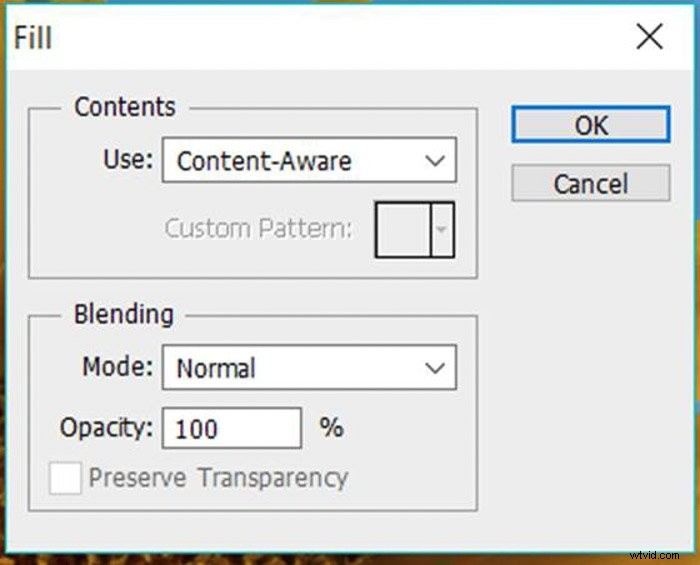The height and width of the screenshot is (565, 700).
Task: Click the Contents group heading
Action: pos(124,107)
